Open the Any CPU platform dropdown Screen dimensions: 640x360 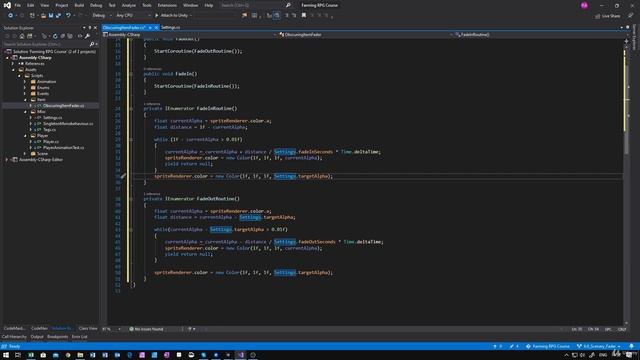133,16
